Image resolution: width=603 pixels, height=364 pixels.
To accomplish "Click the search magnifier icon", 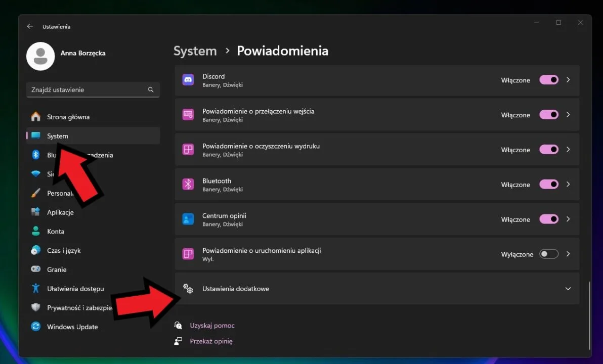I will pyautogui.click(x=151, y=89).
